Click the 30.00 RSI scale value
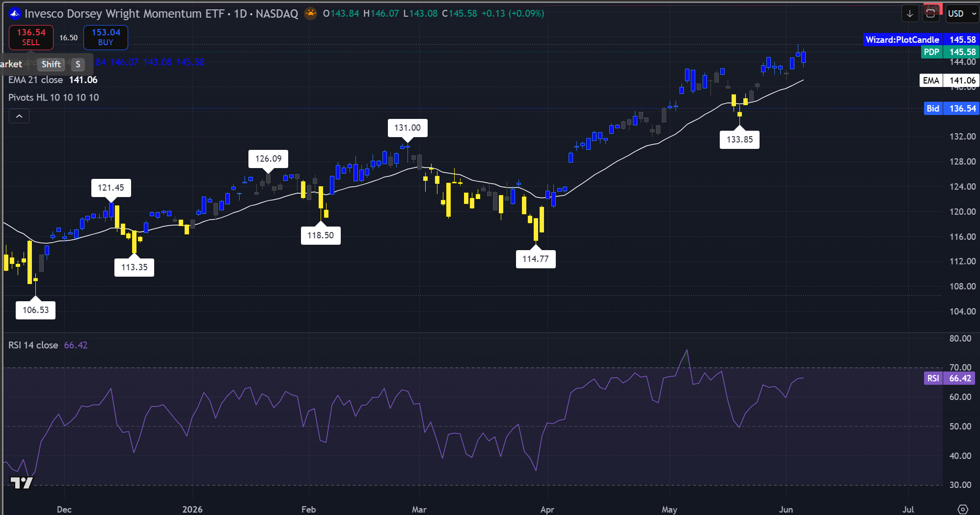This screenshot has height=515, width=980. [x=960, y=485]
